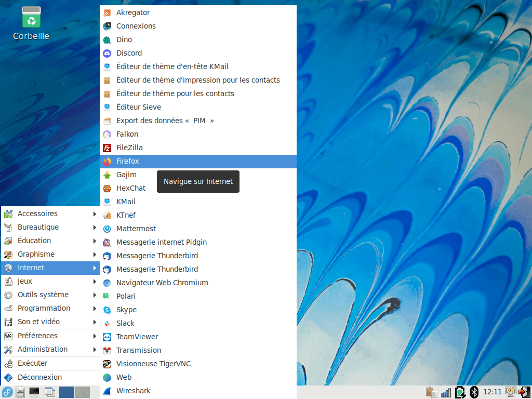Expand the Son et vidéo submenu
Screen dimensions: 532x399
pyautogui.click(x=50, y=322)
